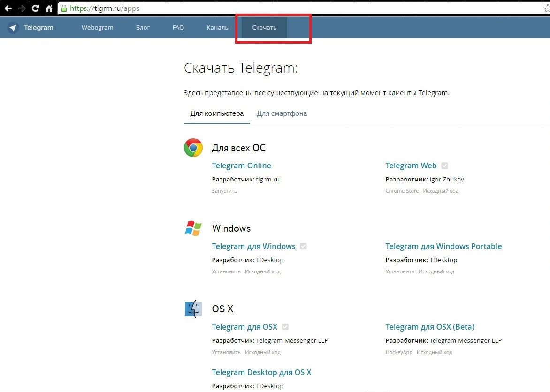Open the Каналы menu item
The image size is (550, 392).
point(218,27)
